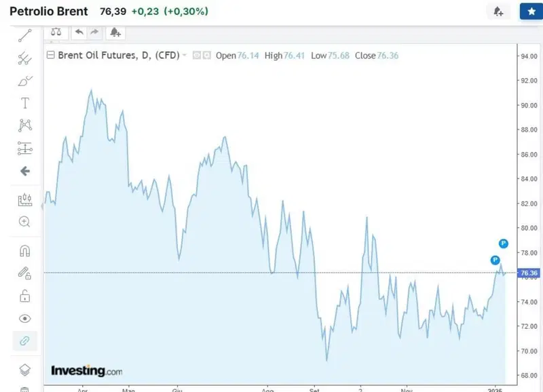
Task: Choose the brush drawing tool
Action: point(25,81)
